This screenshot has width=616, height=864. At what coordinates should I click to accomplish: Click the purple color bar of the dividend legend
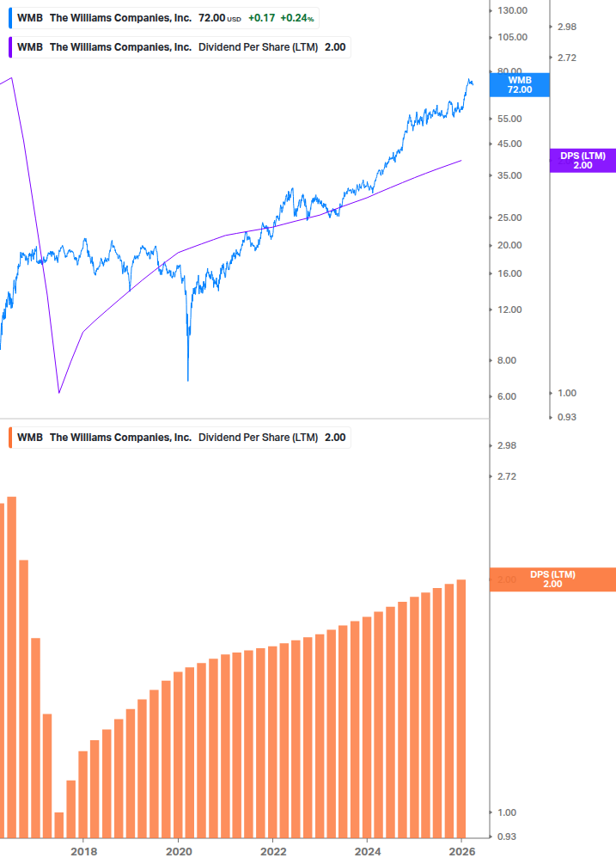point(10,47)
